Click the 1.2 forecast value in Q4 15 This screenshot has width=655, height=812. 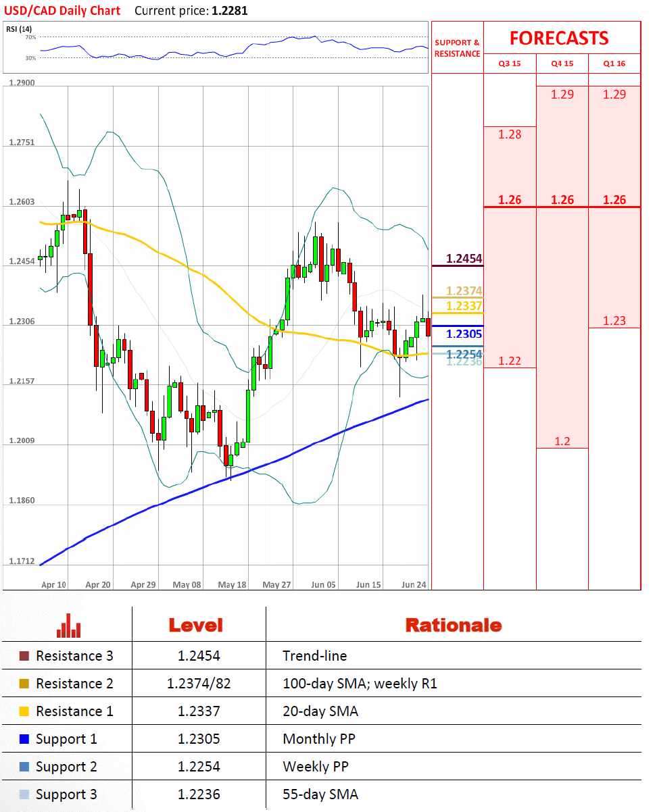[562, 441]
